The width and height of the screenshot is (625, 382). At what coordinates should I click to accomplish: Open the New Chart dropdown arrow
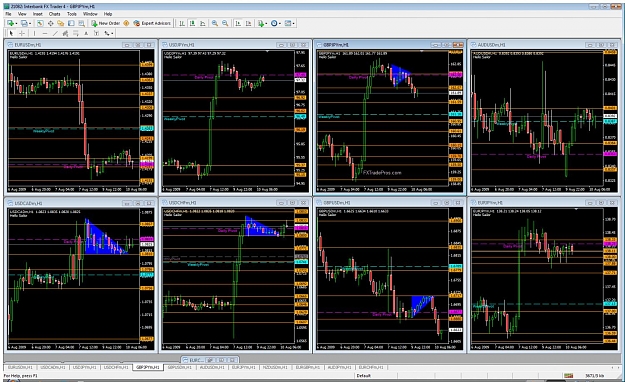(16, 24)
